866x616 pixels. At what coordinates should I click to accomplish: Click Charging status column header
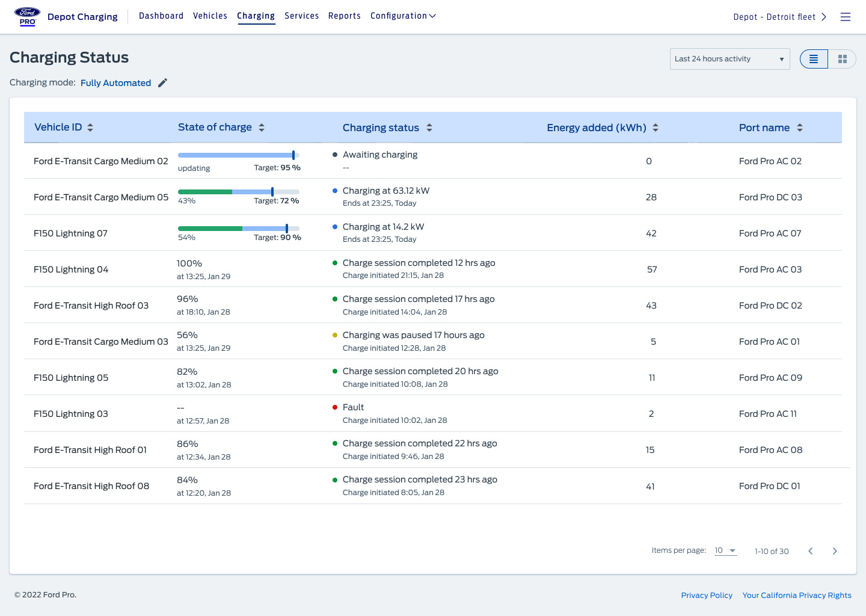(x=381, y=128)
